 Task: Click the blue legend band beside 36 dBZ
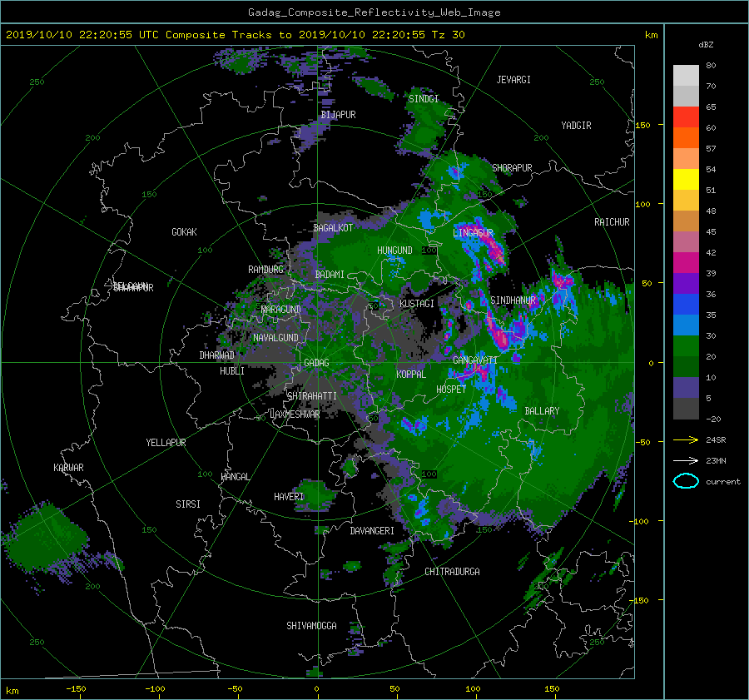686,304
